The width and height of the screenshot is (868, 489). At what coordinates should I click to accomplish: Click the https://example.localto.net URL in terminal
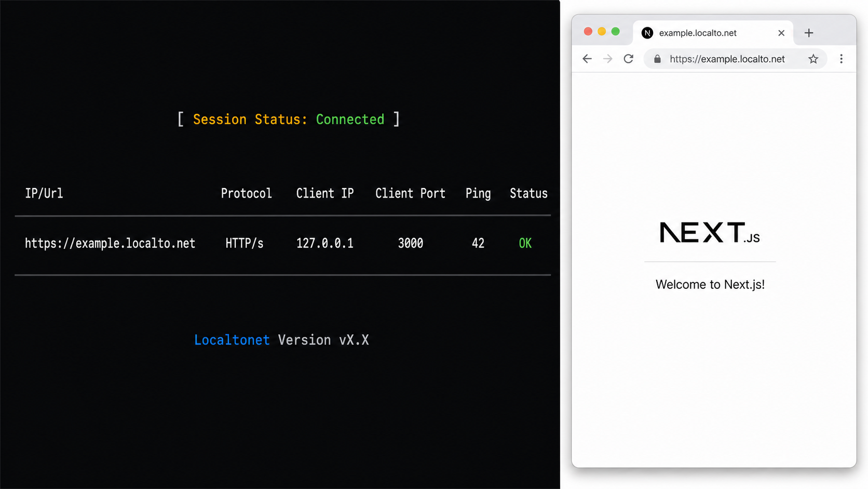pos(110,243)
